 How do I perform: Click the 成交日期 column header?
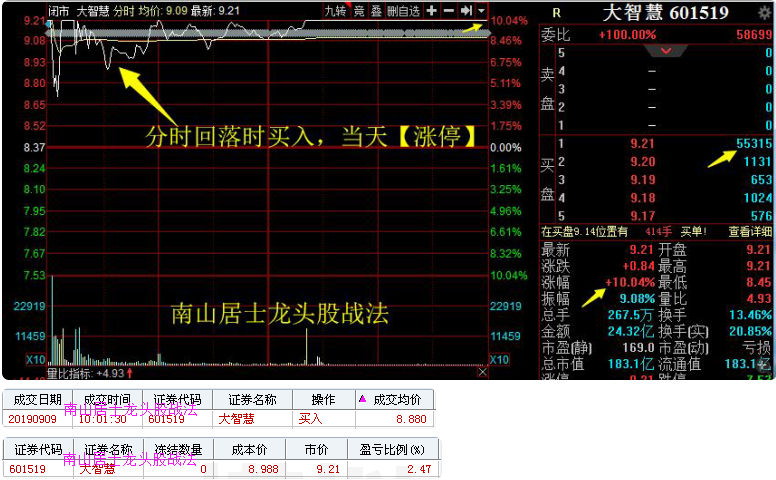click(x=38, y=400)
